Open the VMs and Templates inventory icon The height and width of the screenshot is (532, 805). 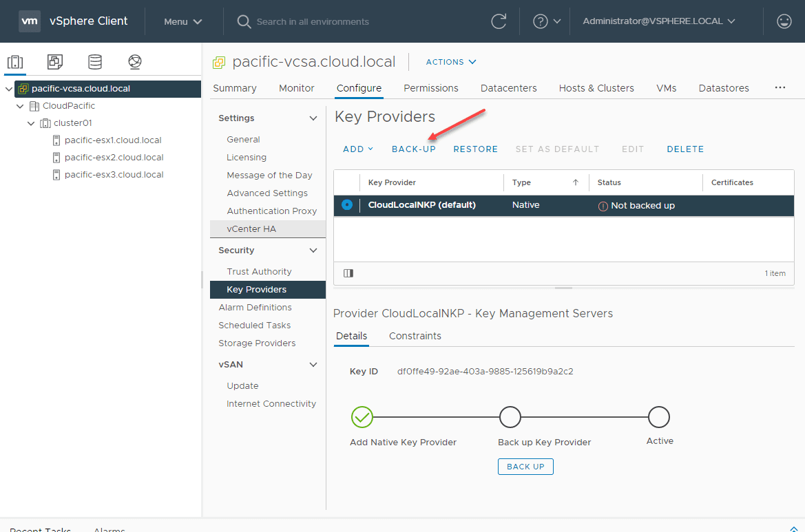tap(54, 62)
